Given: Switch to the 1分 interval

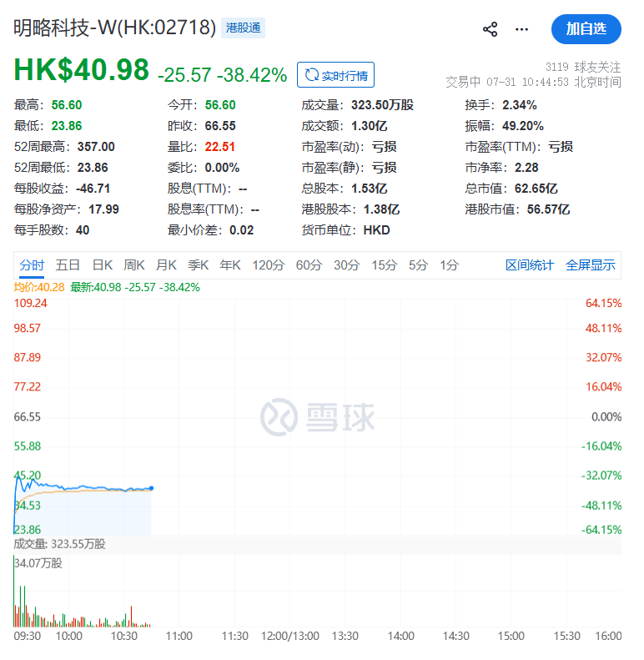Looking at the screenshot, I should pyautogui.click(x=449, y=265).
